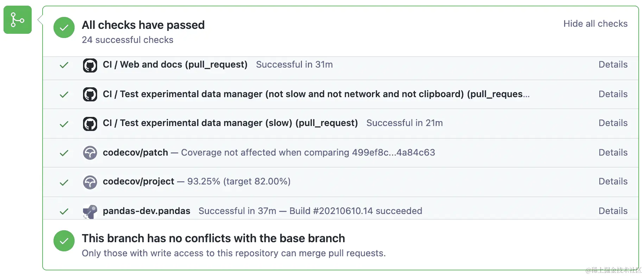Click the All checks have passed heading

(143, 25)
